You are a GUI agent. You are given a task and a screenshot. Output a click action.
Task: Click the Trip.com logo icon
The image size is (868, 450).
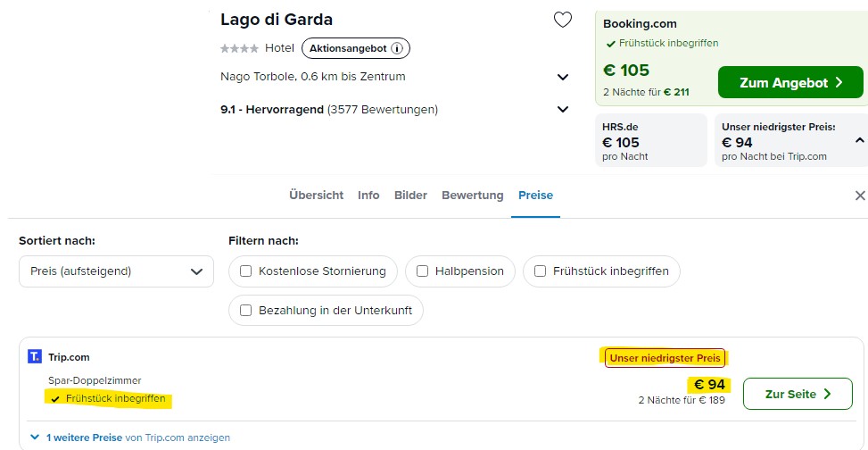(34, 357)
